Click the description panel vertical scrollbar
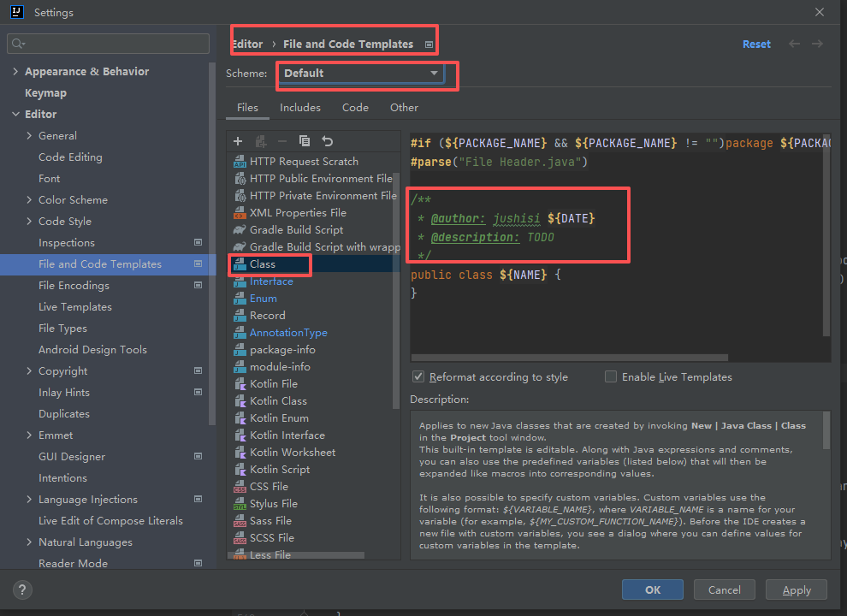The width and height of the screenshot is (847, 616). click(x=826, y=430)
